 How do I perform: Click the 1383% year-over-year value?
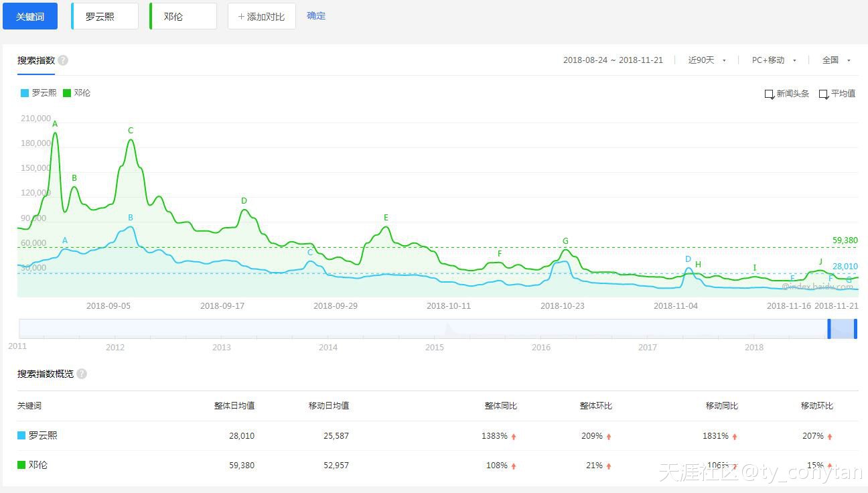[494, 436]
